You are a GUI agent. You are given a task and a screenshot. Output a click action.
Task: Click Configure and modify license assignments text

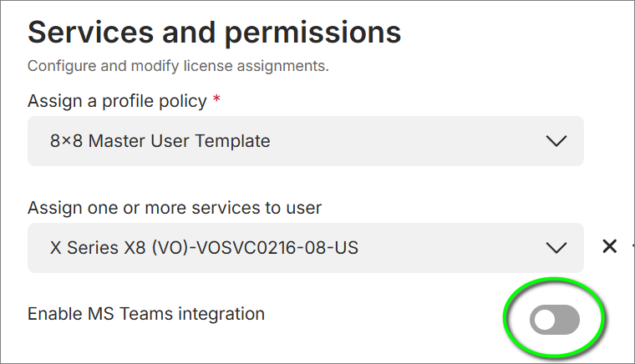178,66
